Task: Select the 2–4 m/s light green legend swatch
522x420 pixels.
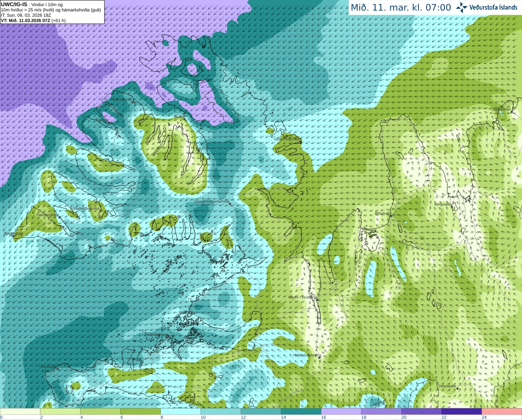Action: click(x=60, y=411)
